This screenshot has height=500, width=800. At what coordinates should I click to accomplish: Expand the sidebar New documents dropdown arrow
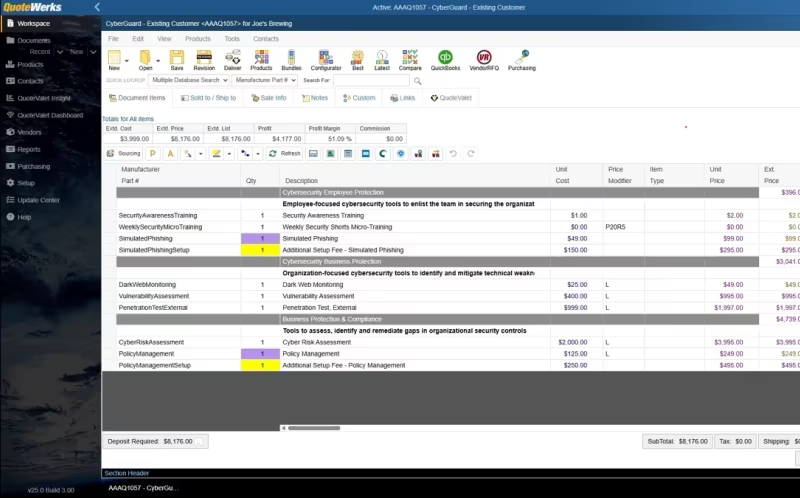tap(93, 52)
